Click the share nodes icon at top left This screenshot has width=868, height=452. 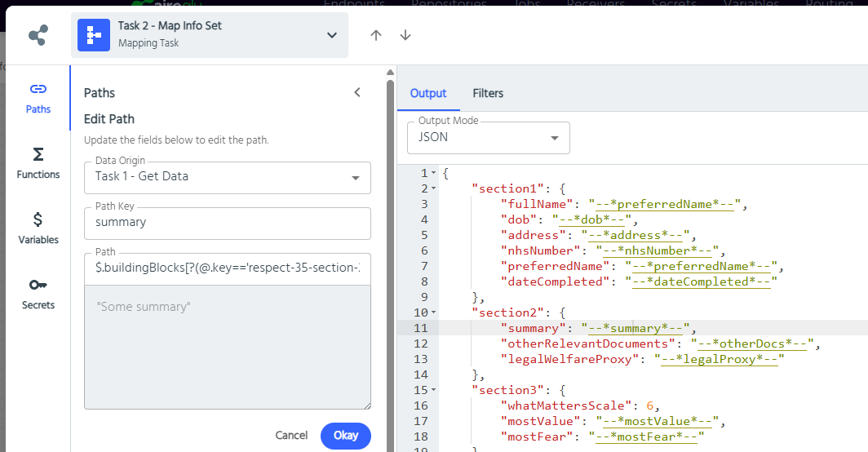coord(38,35)
